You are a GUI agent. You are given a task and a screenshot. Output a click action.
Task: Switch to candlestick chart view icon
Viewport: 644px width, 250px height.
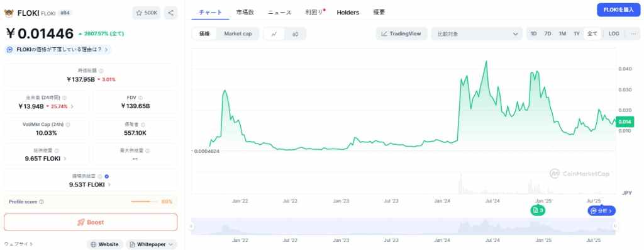click(x=296, y=34)
